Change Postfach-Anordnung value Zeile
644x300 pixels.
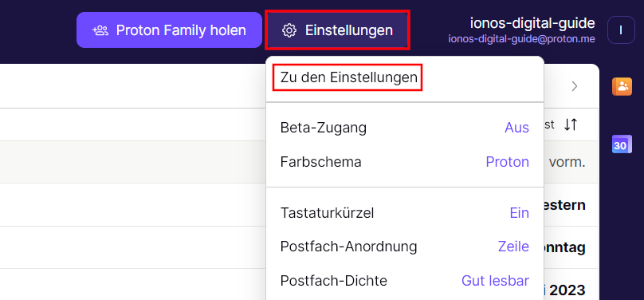pos(513,247)
